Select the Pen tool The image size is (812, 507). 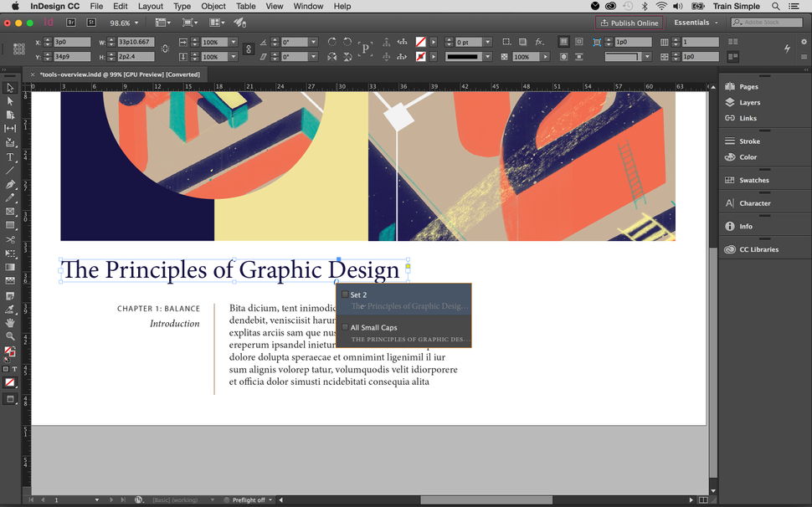pos(10,184)
